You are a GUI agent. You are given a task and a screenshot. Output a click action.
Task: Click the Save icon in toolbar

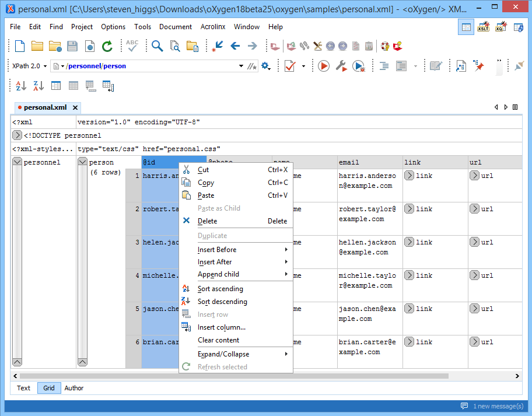[x=72, y=46]
